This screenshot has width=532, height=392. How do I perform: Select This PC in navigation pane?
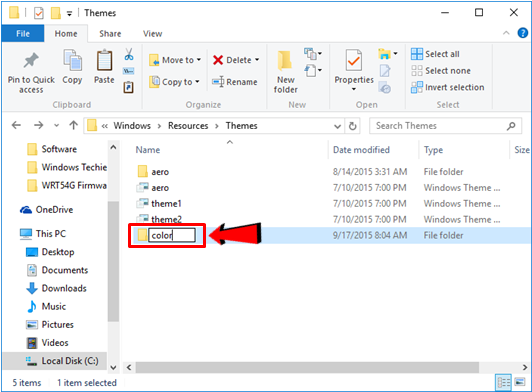point(43,234)
